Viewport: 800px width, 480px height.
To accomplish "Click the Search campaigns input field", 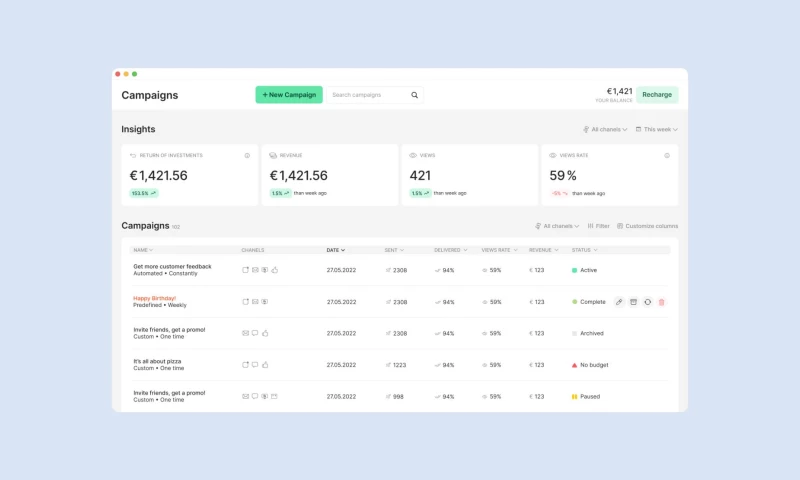I will tap(375, 95).
